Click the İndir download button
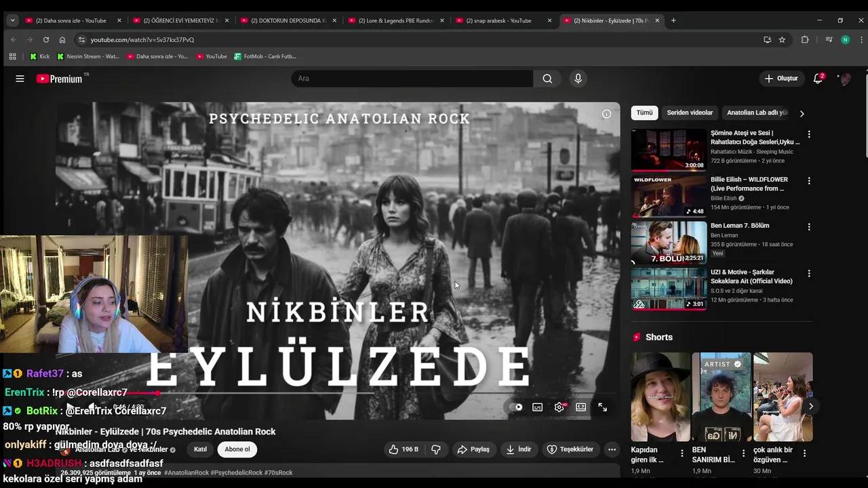The width and height of the screenshot is (868, 488). tap(519, 449)
